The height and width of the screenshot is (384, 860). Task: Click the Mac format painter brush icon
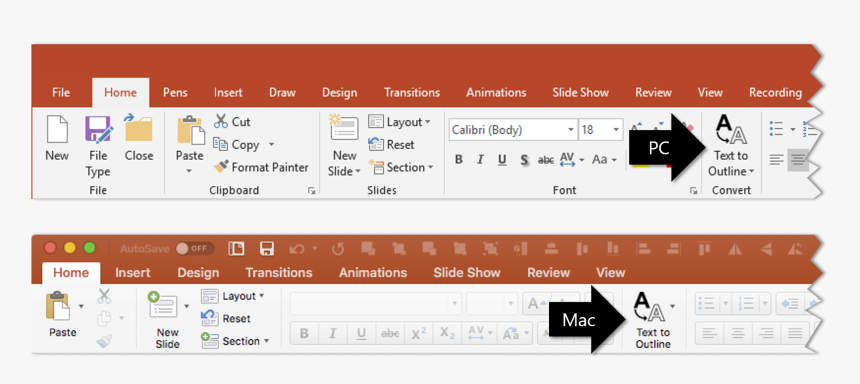(x=104, y=342)
